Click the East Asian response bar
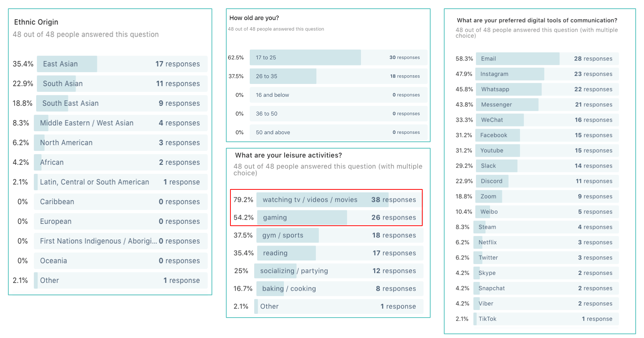The height and width of the screenshot is (338, 644). [x=122, y=64]
